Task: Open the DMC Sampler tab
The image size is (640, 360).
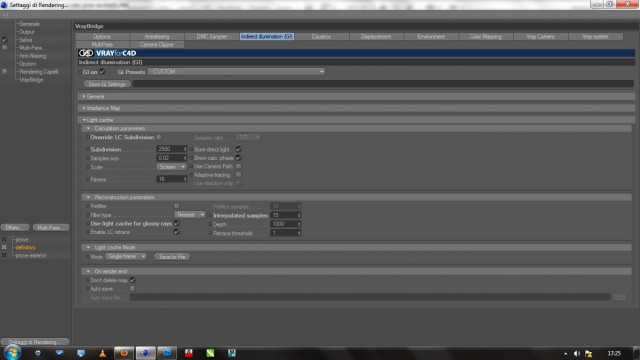Action: pyautogui.click(x=212, y=37)
